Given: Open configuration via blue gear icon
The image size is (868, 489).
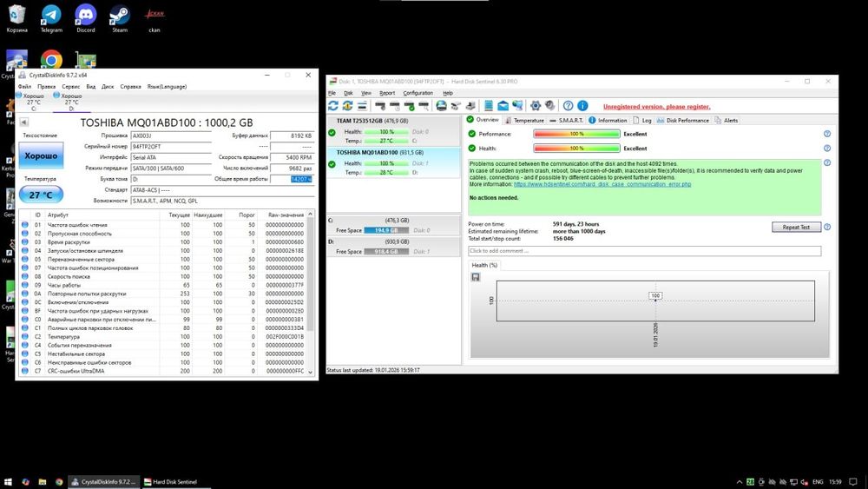Looking at the screenshot, I should pos(536,105).
